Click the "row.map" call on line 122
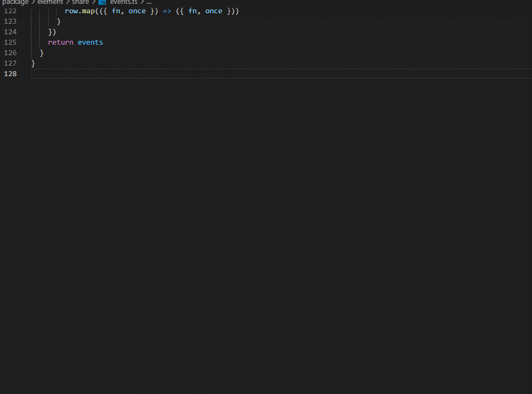 click(80, 10)
